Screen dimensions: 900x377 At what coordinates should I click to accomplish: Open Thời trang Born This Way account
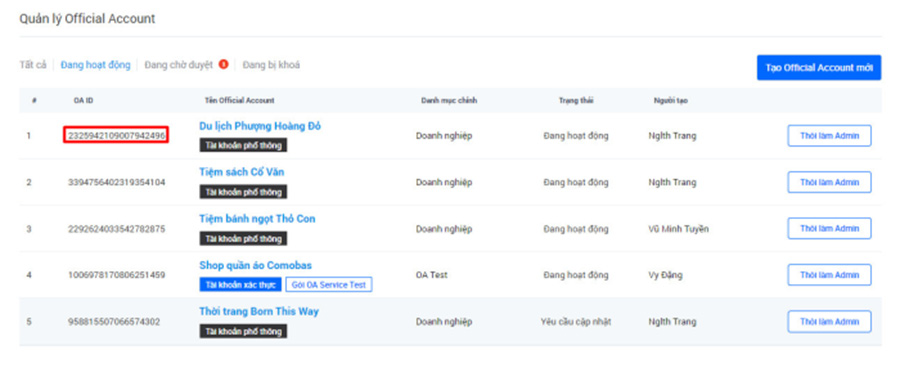click(x=259, y=312)
